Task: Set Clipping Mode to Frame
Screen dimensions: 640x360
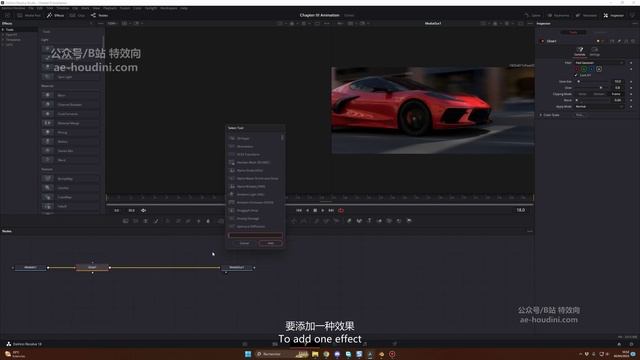Action: pos(616,94)
